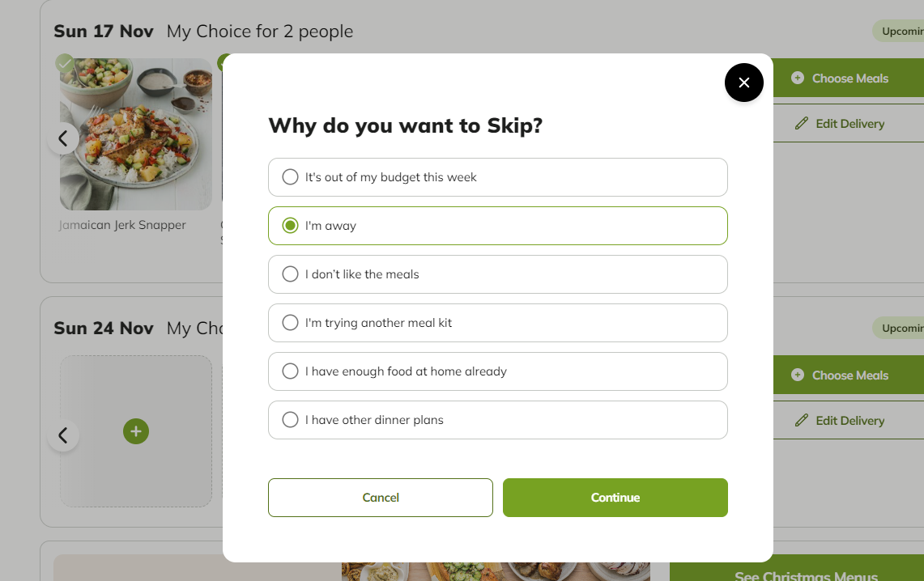The width and height of the screenshot is (924, 581).
Task: Close the skip reason dialog with X
Action: [x=743, y=83]
